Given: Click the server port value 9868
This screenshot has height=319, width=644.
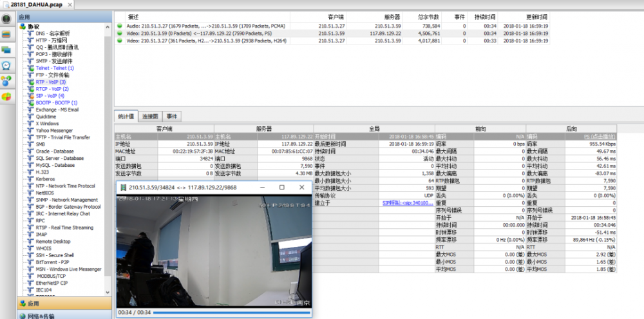Looking at the screenshot, I should click(x=307, y=159).
